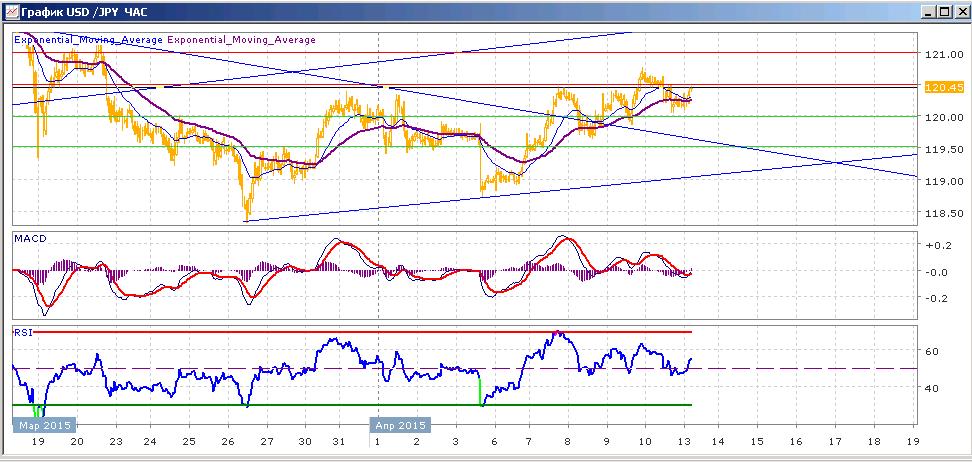972x462 pixels.
Task: Click the purple Exponential_Moving_Average legend label
Action: pos(241,40)
